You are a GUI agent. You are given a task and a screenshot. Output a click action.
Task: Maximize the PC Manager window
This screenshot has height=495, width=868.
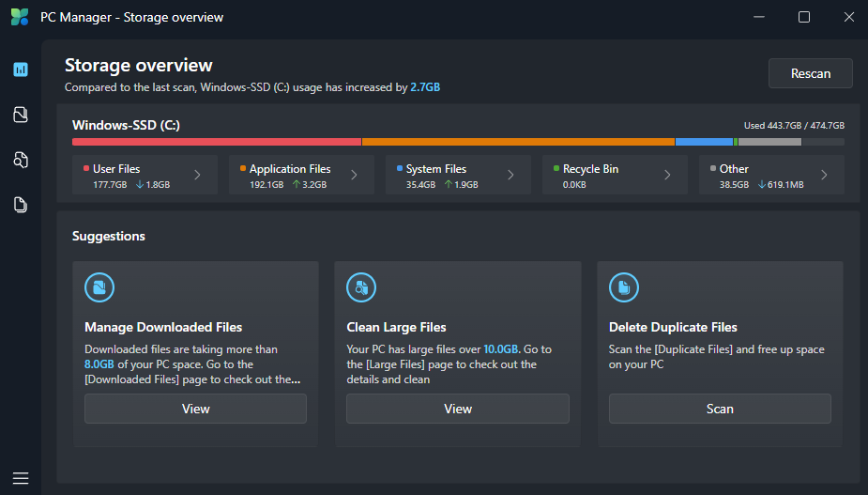pyautogui.click(x=804, y=17)
